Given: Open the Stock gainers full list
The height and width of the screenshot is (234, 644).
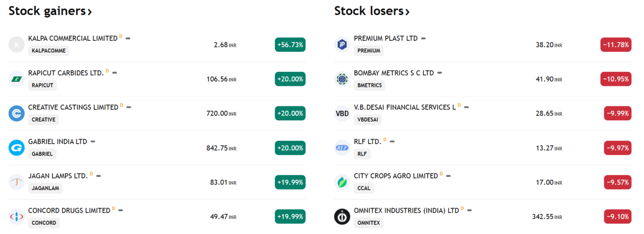Looking at the screenshot, I should 50,11.
